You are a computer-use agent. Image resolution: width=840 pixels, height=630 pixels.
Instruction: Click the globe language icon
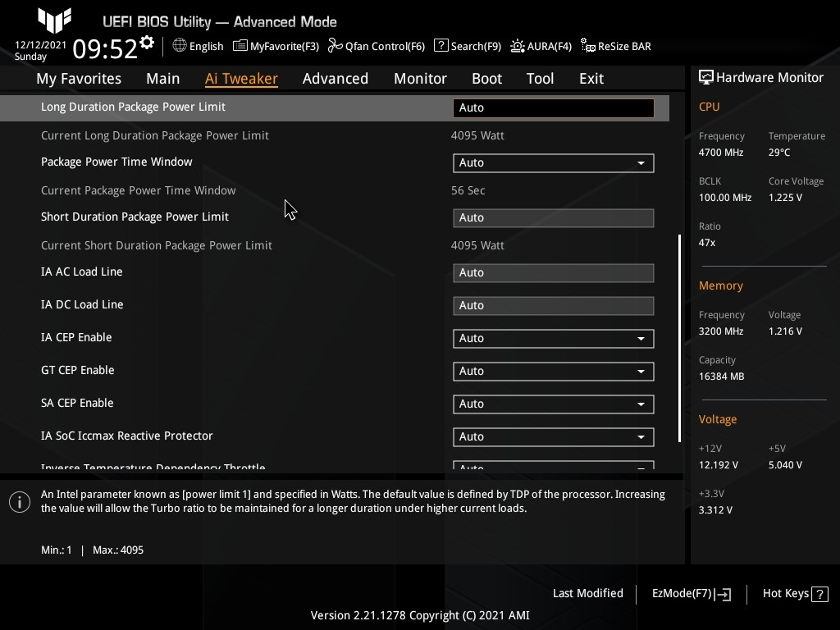point(180,46)
